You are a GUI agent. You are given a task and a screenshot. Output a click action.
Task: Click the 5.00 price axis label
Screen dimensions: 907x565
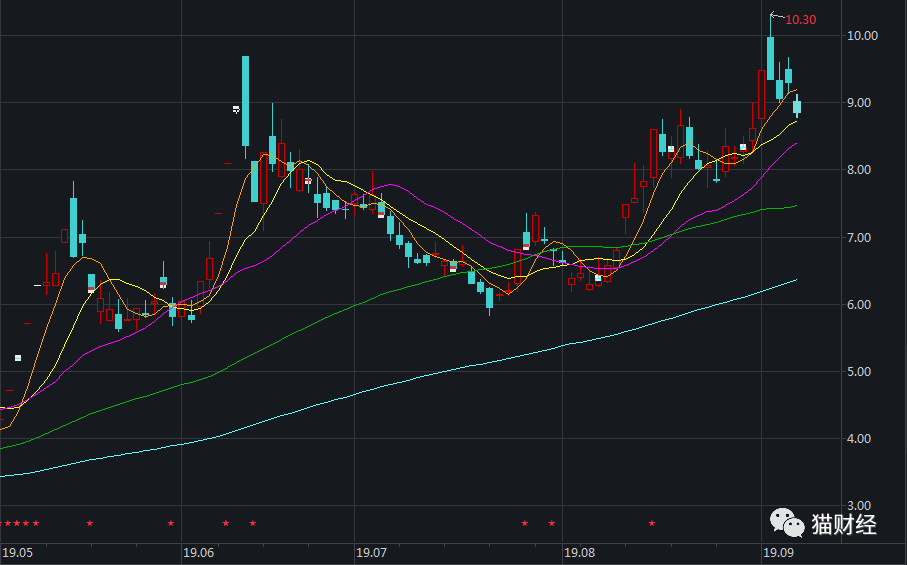[859, 372]
